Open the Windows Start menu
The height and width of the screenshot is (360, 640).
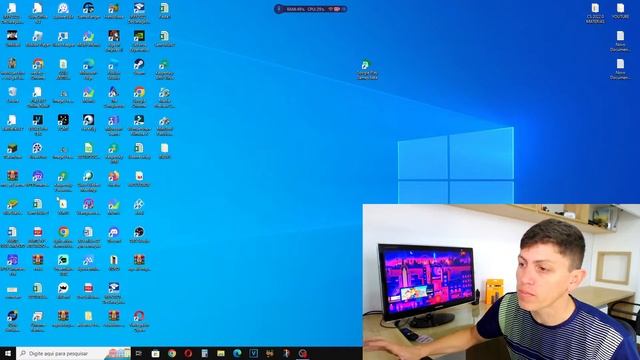coord(8,353)
